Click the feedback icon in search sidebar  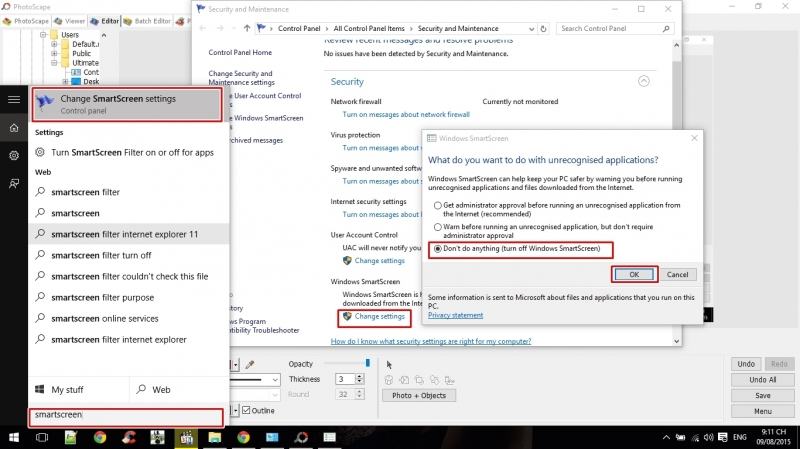click(14, 183)
